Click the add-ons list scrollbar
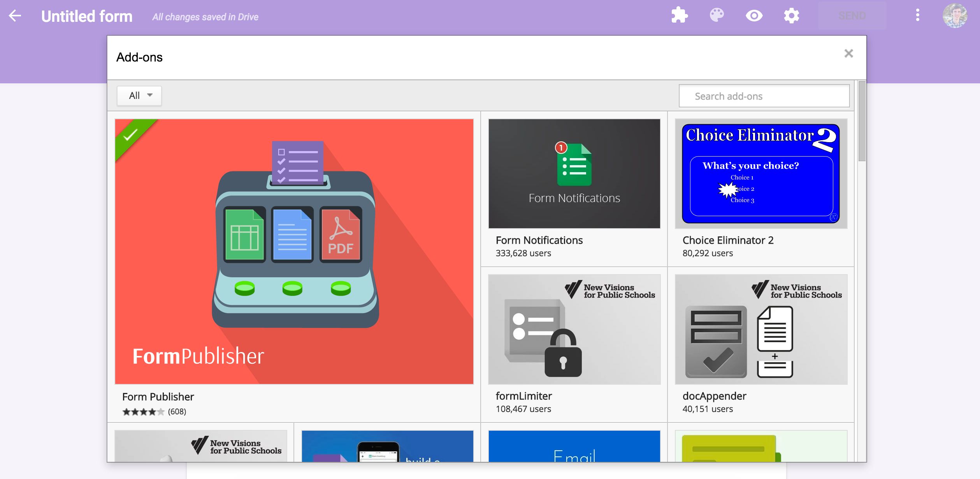The height and width of the screenshot is (479, 980). pyautogui.click(x=862, y=121)
